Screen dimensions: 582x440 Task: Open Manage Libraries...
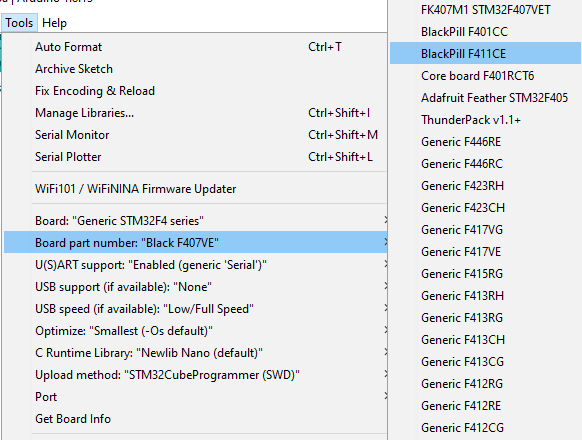(x=196, y=113)
